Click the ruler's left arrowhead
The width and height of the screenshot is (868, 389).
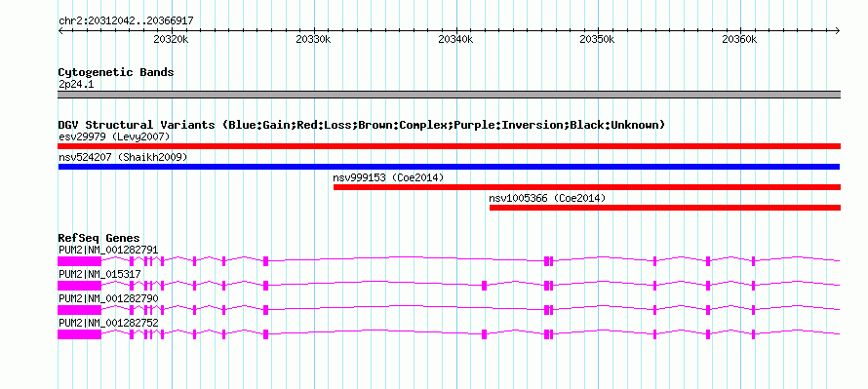point(60,31)
